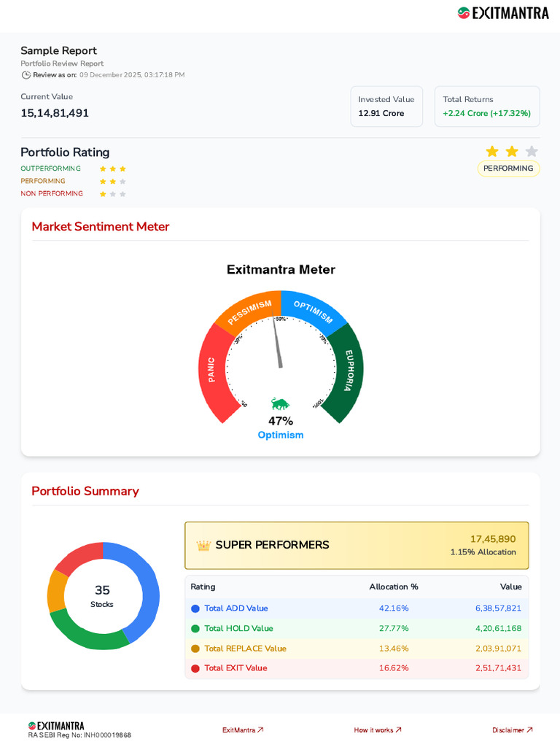Click the 12.91 Crore invested amount
The image size is (560, 747).
[381, 113]
